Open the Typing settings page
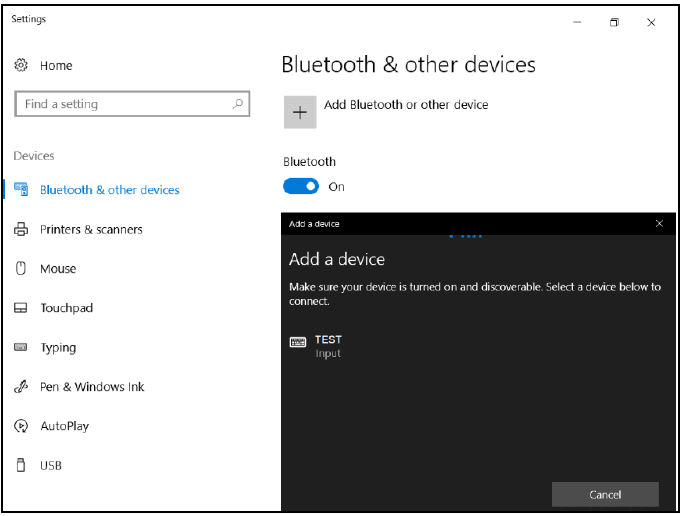The image size is (680, 516). (x=58, y=348)
